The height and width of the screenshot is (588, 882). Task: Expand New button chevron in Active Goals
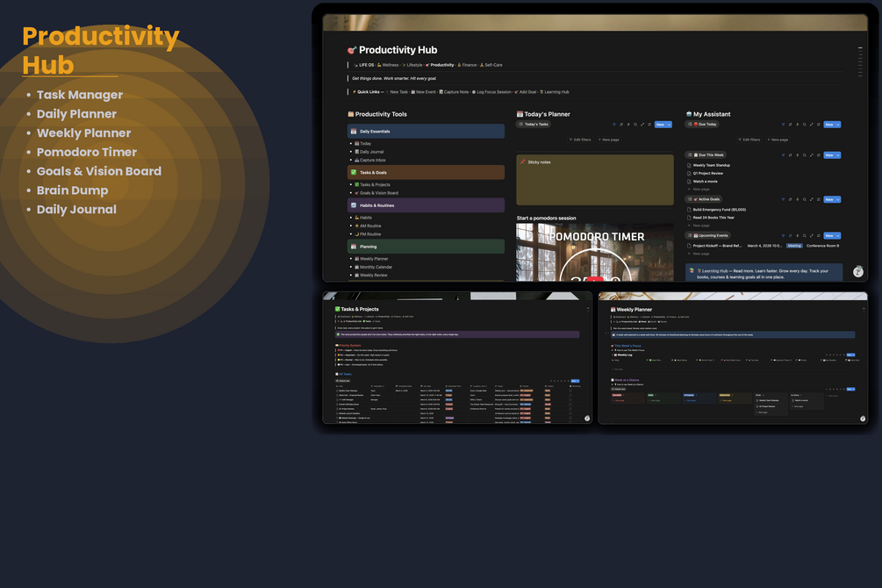(838, 199)
